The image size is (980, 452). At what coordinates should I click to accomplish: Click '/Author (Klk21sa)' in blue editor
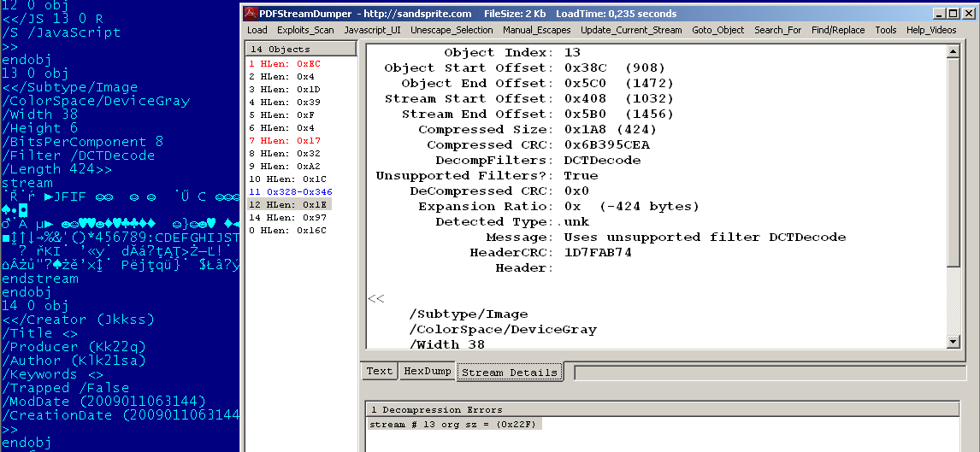74,361
